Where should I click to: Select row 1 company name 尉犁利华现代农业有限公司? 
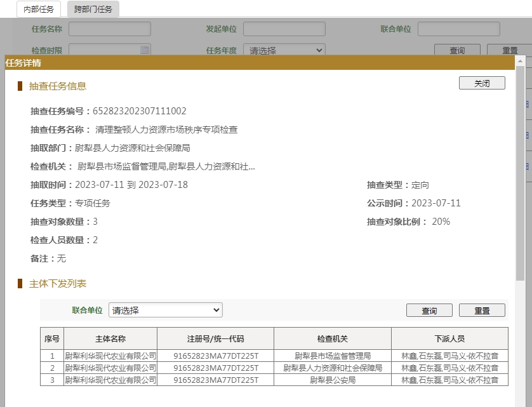[x=110, y=356]
